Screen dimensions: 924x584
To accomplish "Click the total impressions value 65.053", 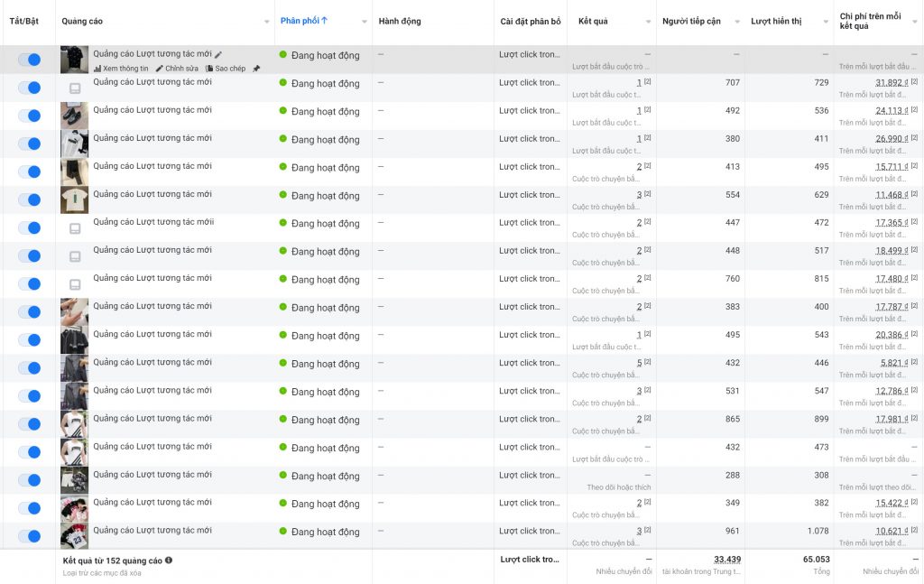I will click(x=816, y=560).
